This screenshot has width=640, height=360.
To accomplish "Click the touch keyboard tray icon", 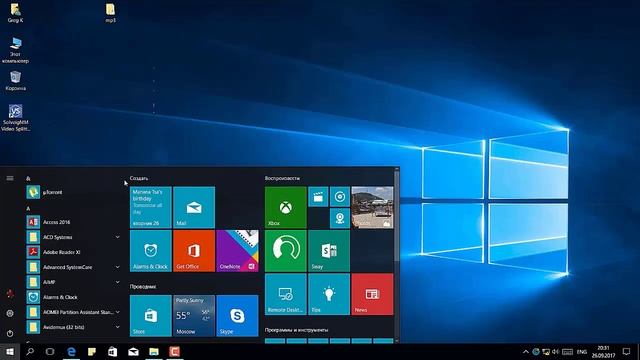I will [567, 351].
